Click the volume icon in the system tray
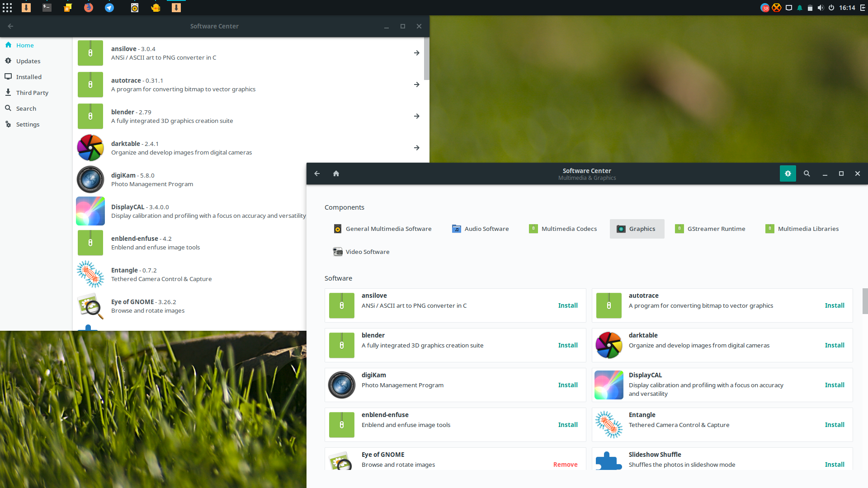 pos(821,8)
